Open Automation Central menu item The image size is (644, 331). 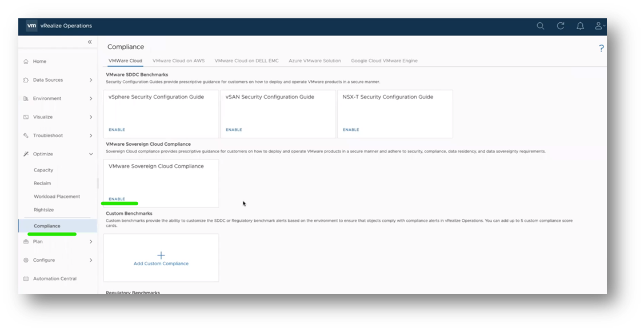point(55,278)
